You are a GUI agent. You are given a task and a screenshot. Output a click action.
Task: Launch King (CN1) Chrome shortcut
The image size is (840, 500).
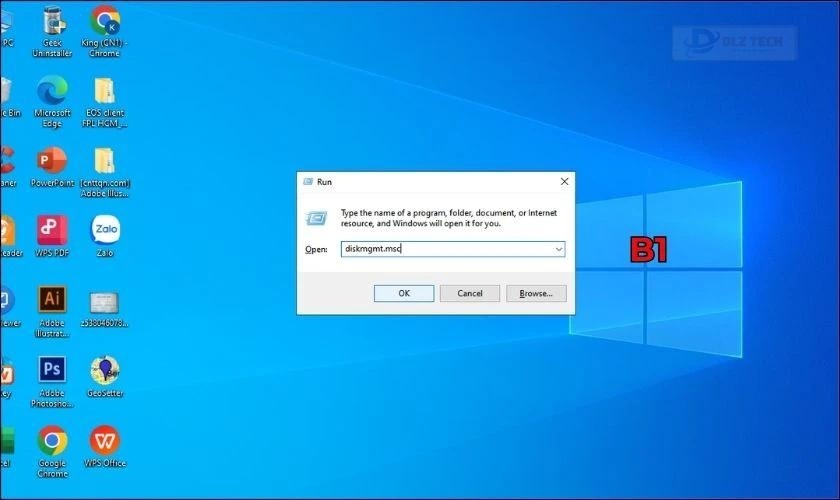coord(104,32)
